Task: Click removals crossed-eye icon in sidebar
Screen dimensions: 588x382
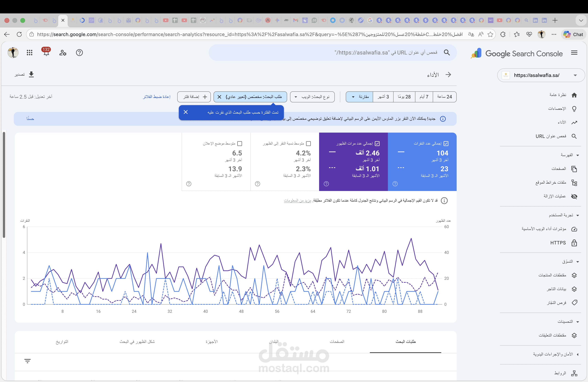Action: point(574,196)
